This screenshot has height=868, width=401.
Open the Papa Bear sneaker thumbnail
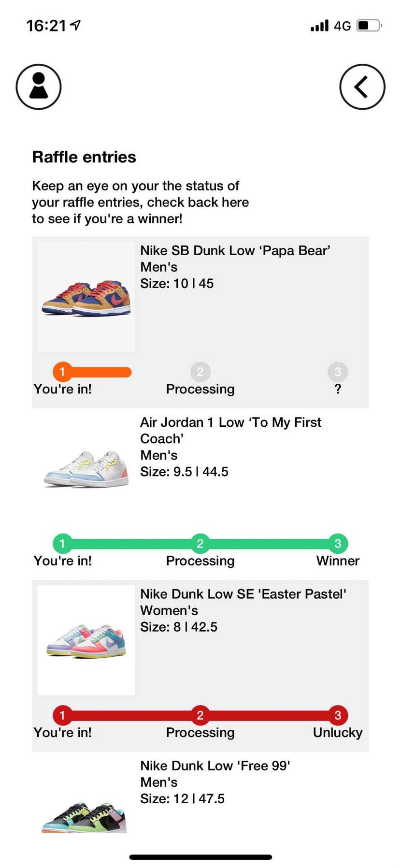coord(86,297)
